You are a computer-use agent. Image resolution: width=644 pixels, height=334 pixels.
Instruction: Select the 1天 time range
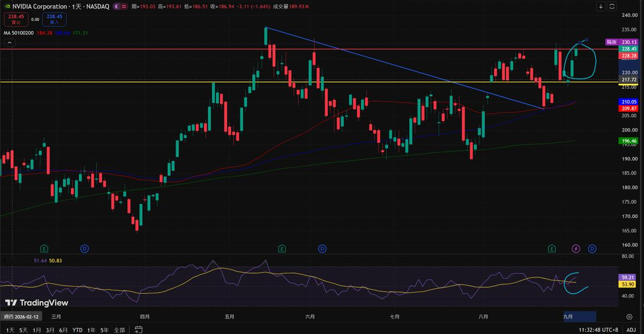tap(10, 330)
